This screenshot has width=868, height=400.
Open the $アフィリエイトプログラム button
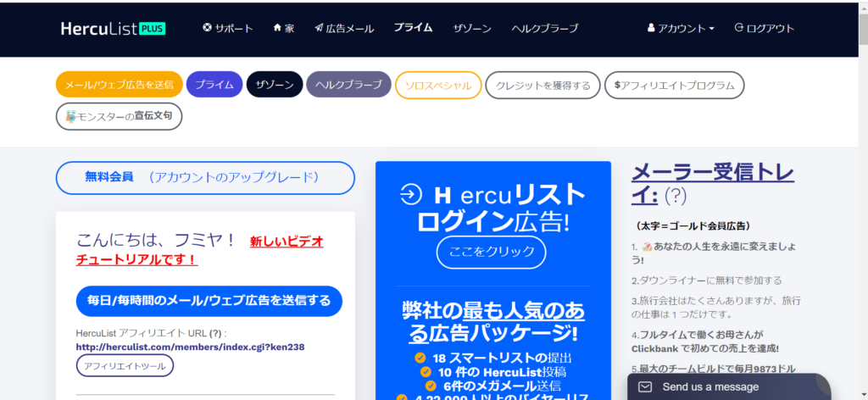point(674,86)
